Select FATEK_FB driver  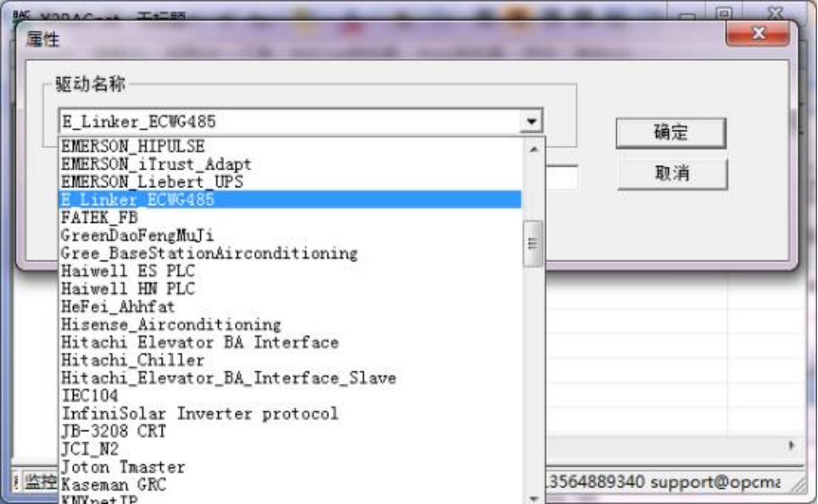[x=291, y=217]
